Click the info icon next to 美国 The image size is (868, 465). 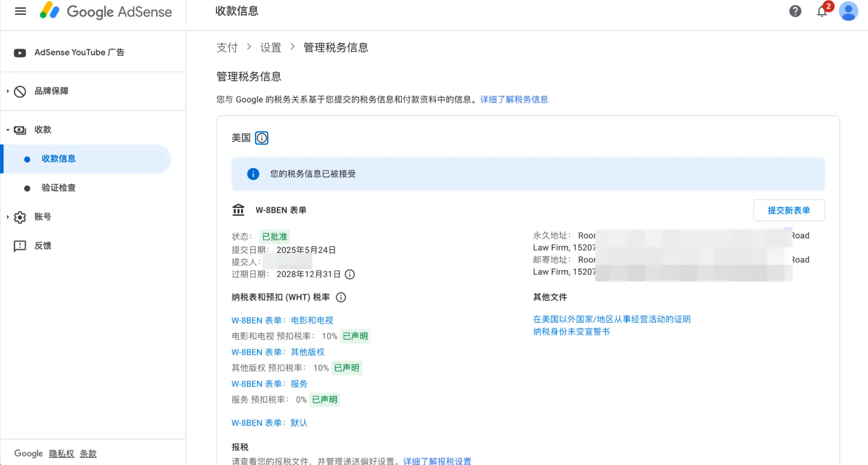pyautogui.click(x=262, y=138)
